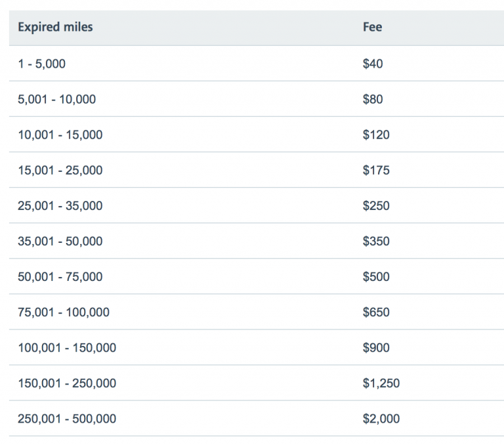Click the $120 fee cell
Screen dimensions: 504x445
375,135
